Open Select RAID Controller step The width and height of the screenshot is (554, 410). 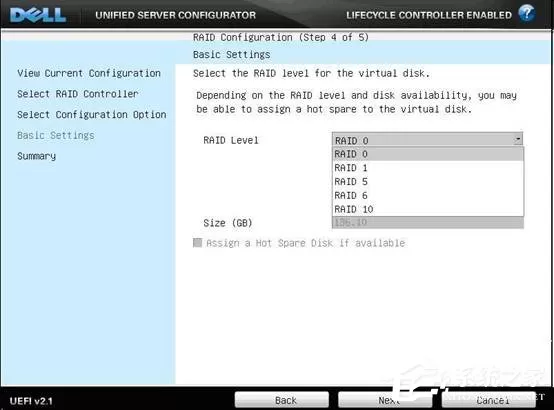click(x=78, y=94)
